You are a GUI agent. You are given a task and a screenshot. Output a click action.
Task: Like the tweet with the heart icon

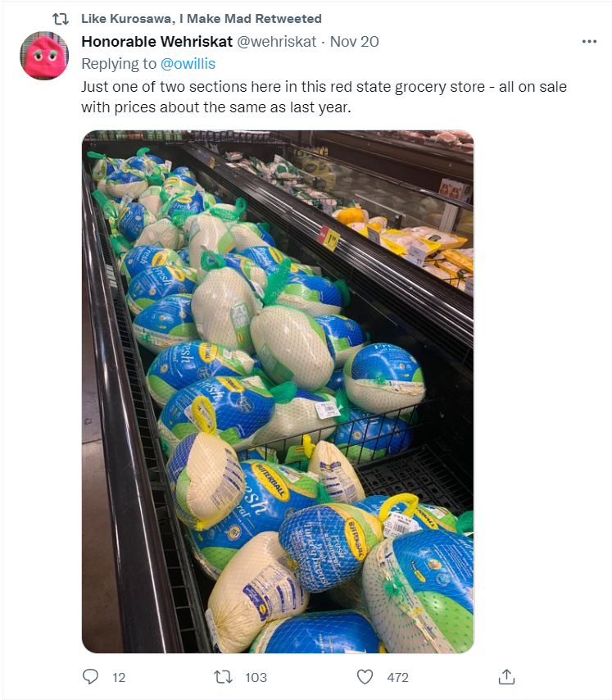point(365,677)
